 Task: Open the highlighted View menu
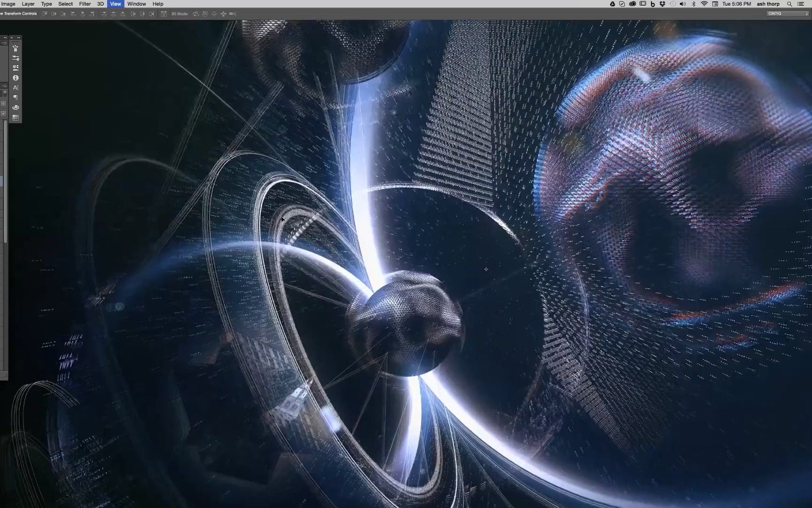click(116, 4)
